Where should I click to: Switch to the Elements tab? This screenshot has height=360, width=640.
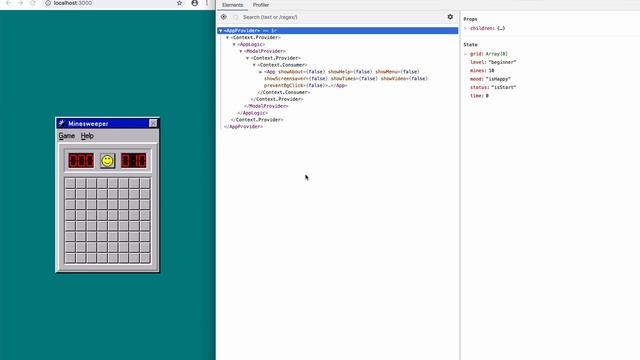[233, 5]
